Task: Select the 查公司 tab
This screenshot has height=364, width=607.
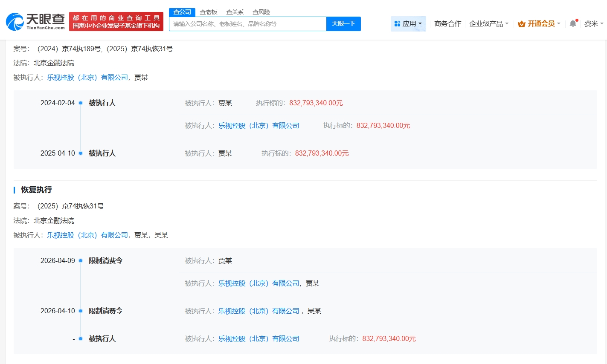Action: (182, 12)
